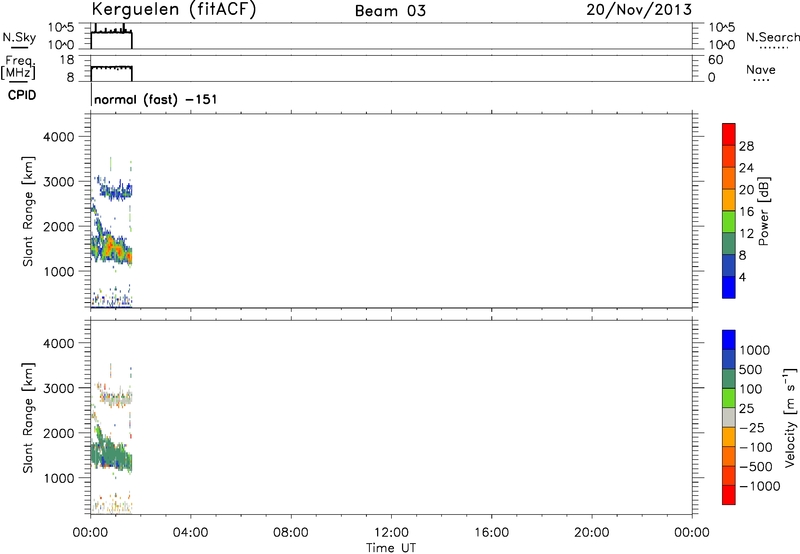800x554 pixels.
Task: Click the 1000 km tick in the power panel
Action: [59, 271]
